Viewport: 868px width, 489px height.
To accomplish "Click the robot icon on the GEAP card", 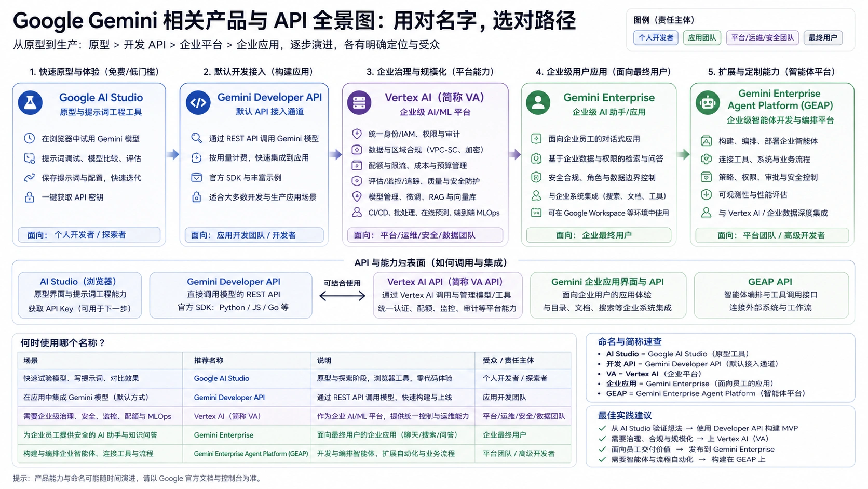I will [x=708, y=102].
